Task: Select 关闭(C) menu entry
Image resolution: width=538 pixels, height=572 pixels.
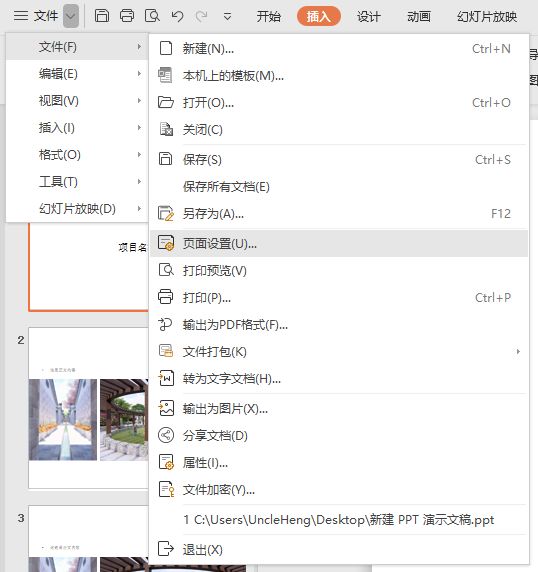Action: pos(339,130)
